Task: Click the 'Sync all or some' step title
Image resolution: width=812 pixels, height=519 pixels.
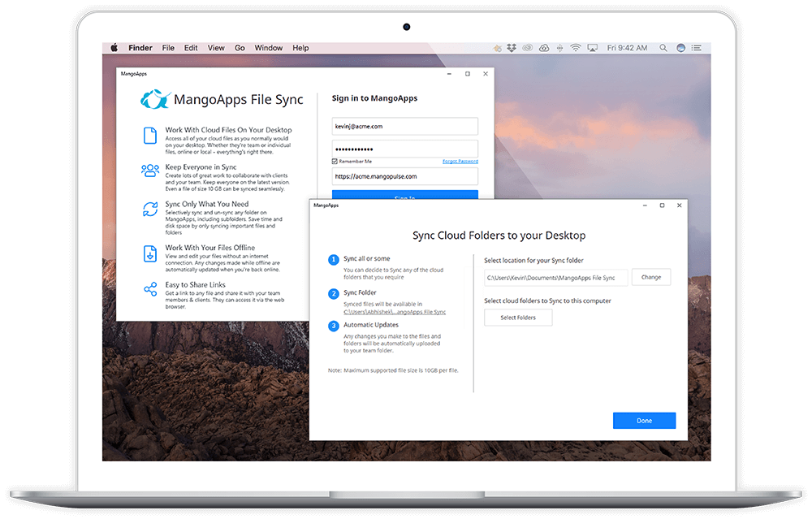Action: [x=367, y=258]
